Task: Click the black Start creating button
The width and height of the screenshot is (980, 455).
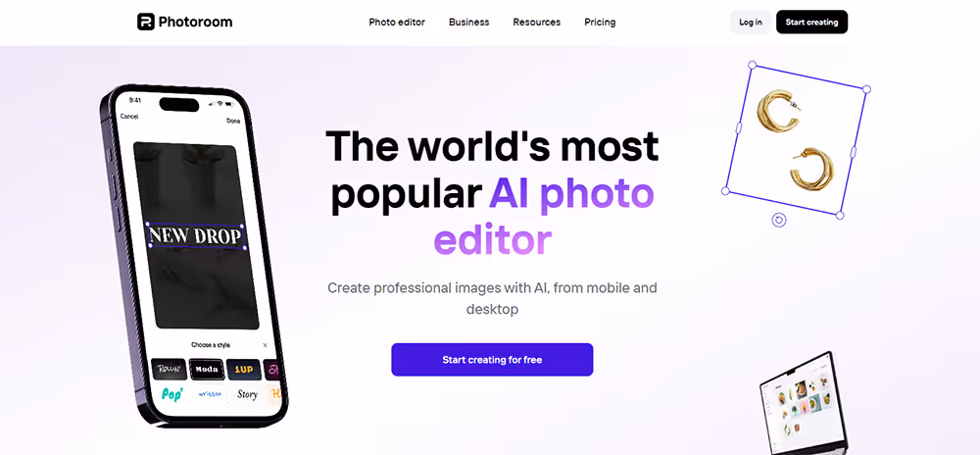Action: 811,22
